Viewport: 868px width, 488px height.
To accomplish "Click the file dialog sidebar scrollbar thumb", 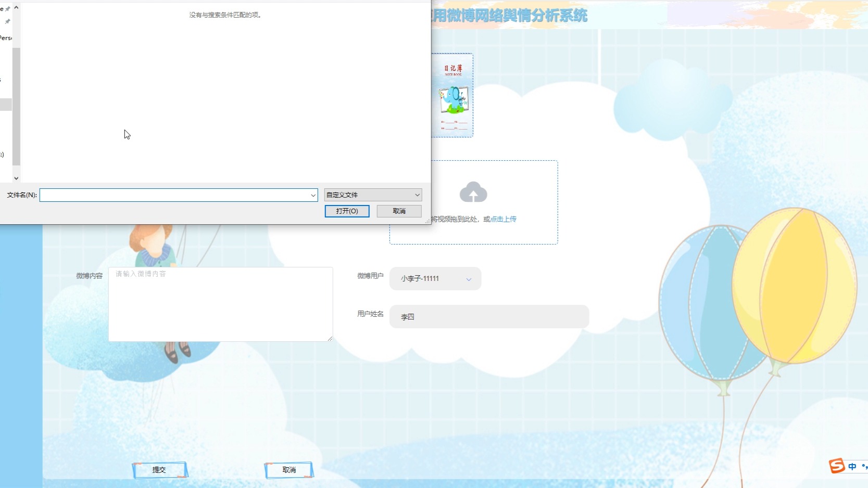I will 16,107.
